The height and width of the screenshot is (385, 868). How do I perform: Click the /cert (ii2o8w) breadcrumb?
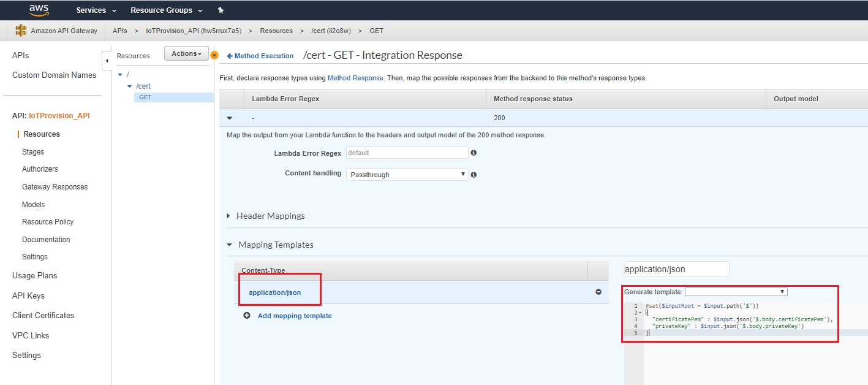coord(331,31)
